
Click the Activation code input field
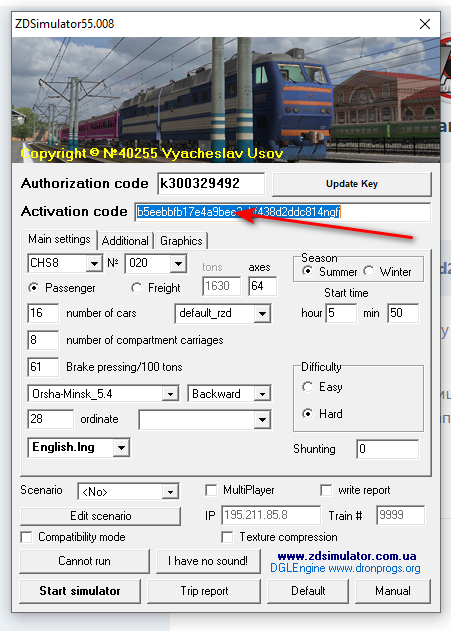point(282,212)
